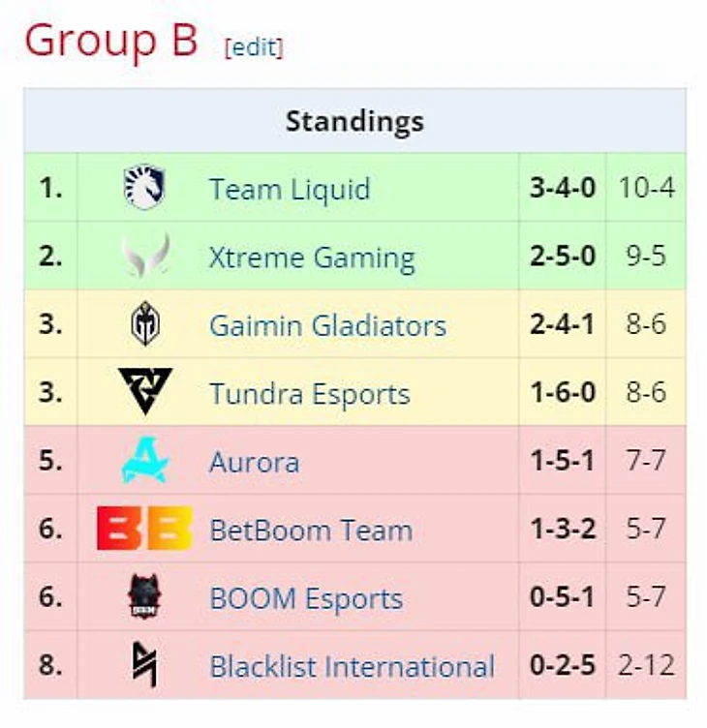Go to the Xtreme Gaming page
The image size is (707, 728).
pyautogui.click(x=312, y=258)
